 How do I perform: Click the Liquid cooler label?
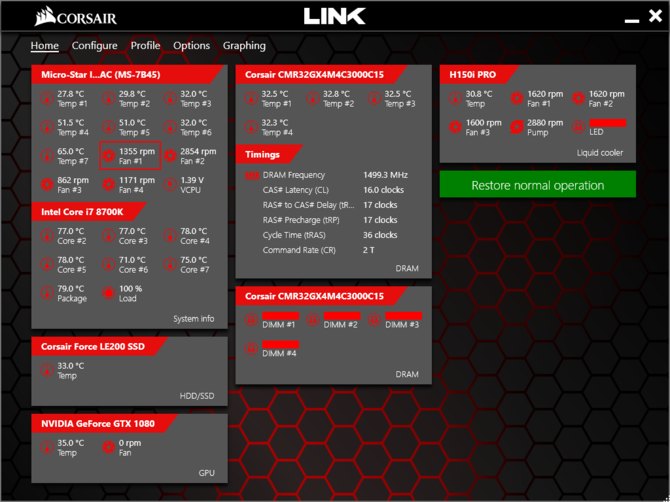600,153
